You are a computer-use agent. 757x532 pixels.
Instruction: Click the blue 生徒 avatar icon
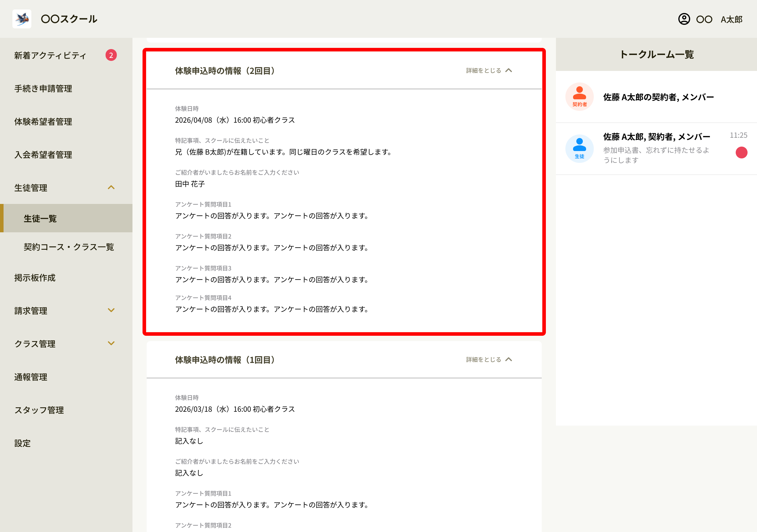click(579, 149)
